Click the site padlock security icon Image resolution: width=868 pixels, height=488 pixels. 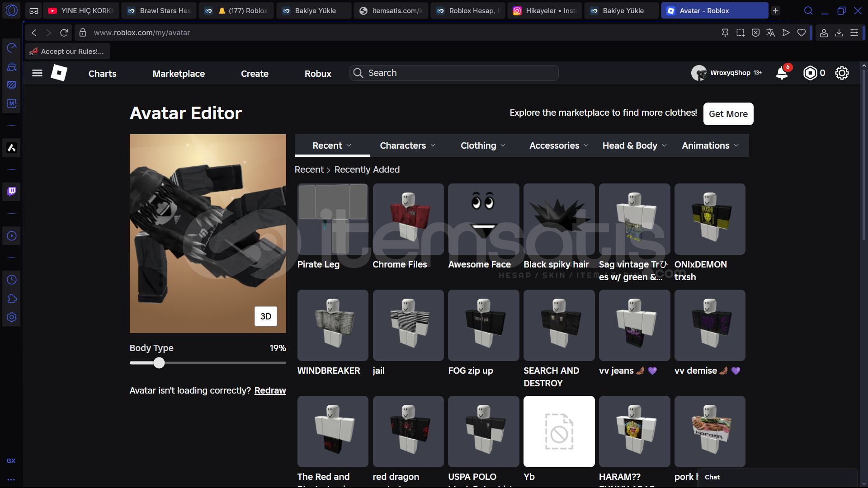click(83, 33)
